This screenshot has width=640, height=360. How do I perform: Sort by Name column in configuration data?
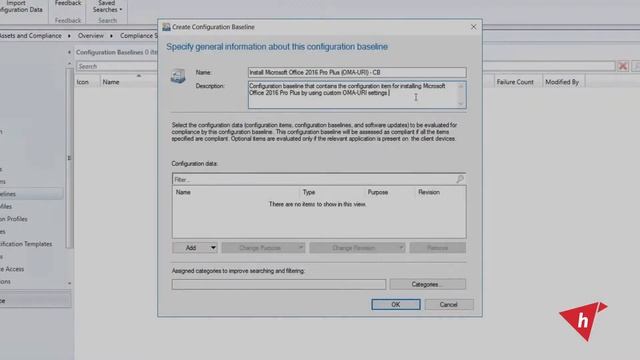(x=183, y=192)
